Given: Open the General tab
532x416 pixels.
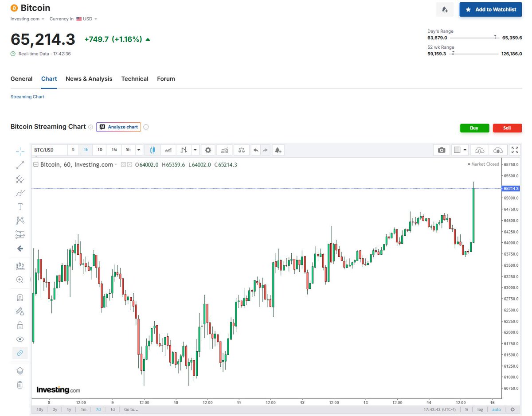Looking at the screenshot, I should click(21, 79).
